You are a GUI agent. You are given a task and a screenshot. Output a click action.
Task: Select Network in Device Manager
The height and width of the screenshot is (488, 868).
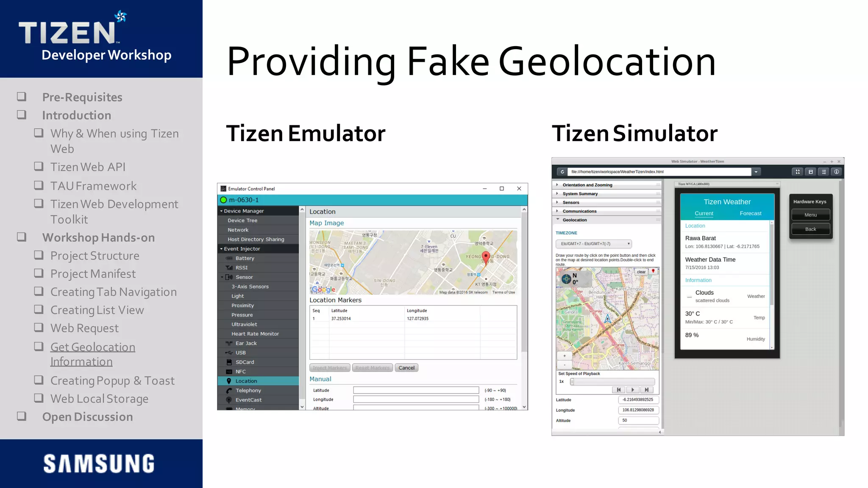click(238, 230)
